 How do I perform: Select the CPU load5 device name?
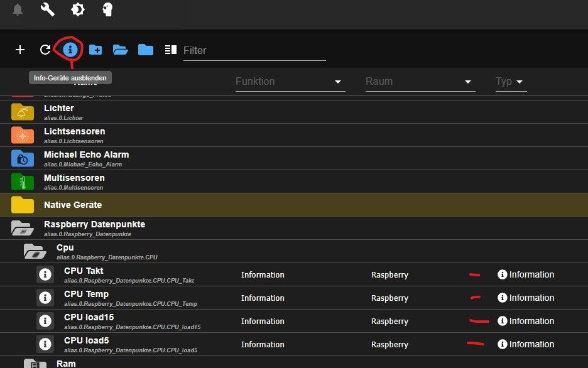click(x=86, y=340)
